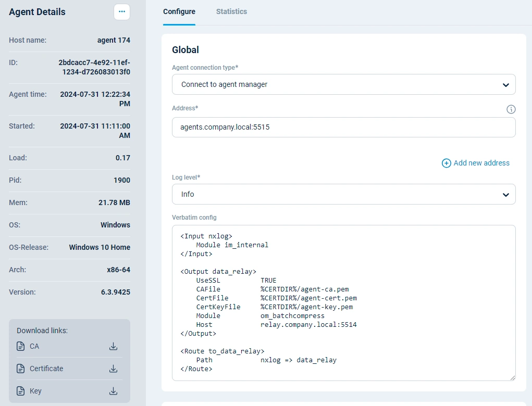
Task: Switch to the Statistics tab
Action: click(x=231, y=11)
